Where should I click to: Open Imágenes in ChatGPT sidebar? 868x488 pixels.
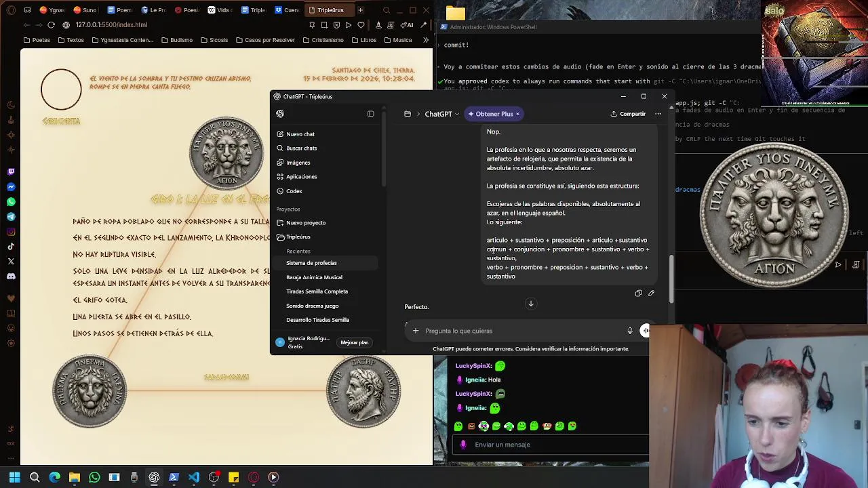294,163
